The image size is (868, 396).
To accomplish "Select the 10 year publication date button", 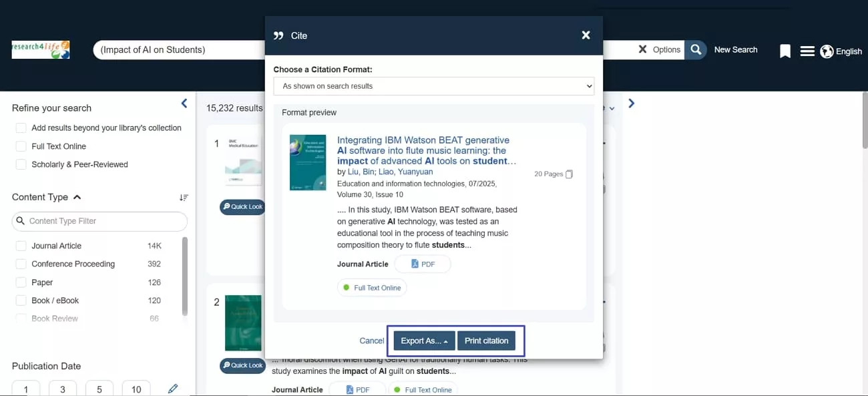I will pos(136,389).
